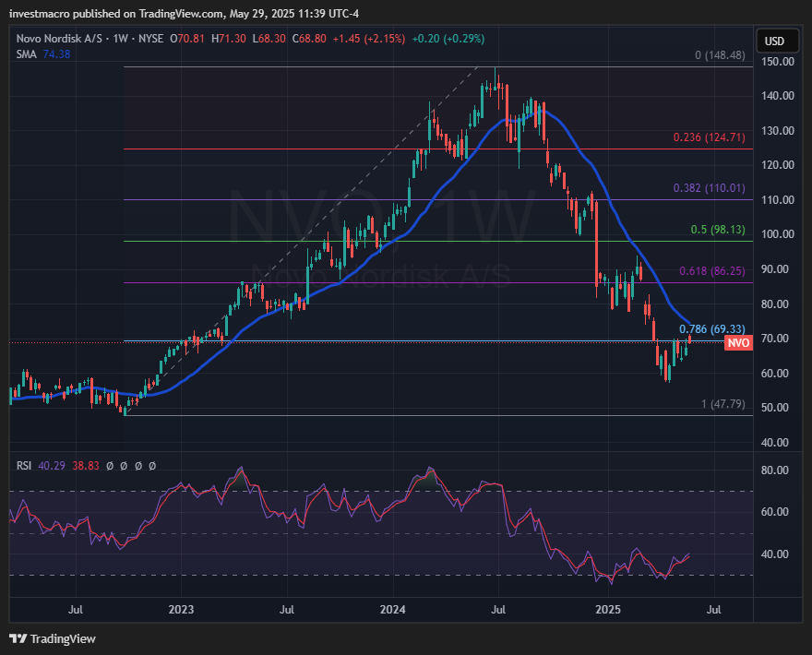Click the open price O70.81
The image size is (812, 655).
(x=187, y=39)
